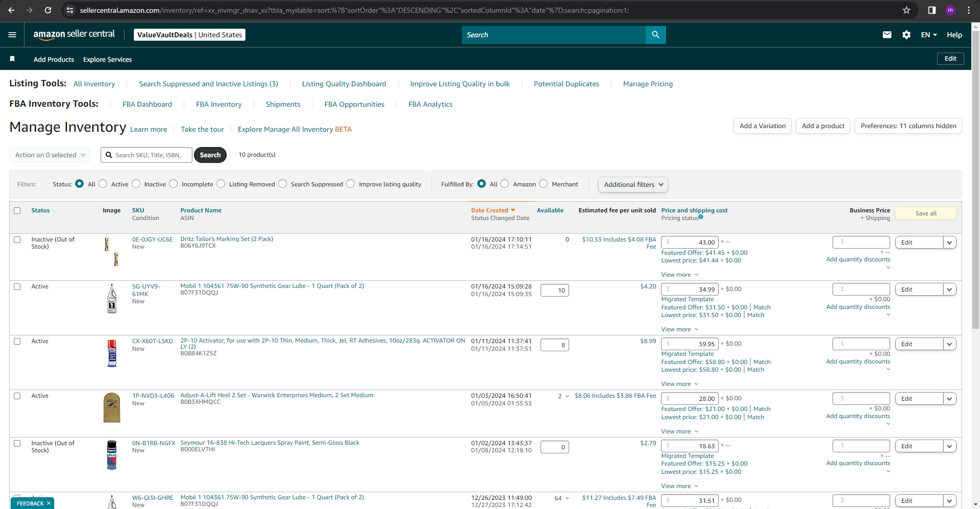View site information icon in address bar
The image size is (980, 509).
70,10
